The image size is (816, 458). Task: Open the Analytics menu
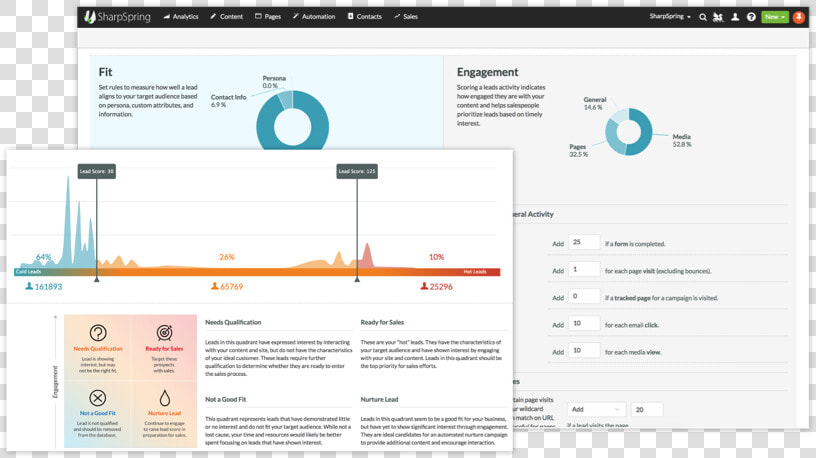[181, 17]
